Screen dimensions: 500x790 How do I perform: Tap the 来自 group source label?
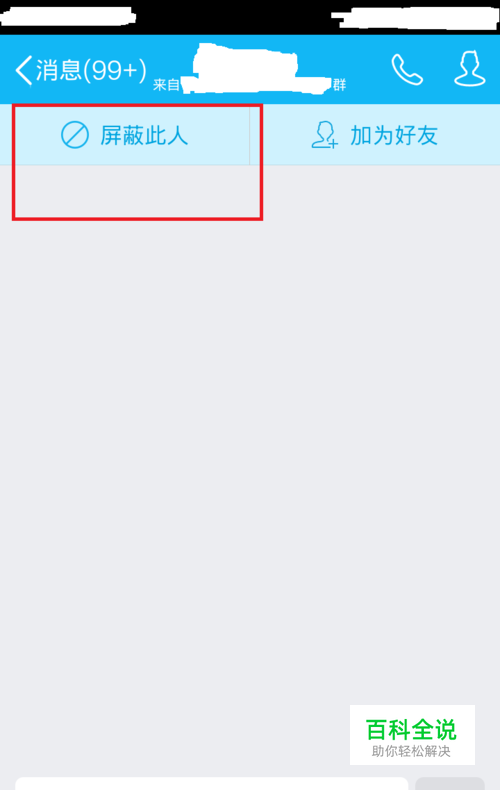click(166, 85)
